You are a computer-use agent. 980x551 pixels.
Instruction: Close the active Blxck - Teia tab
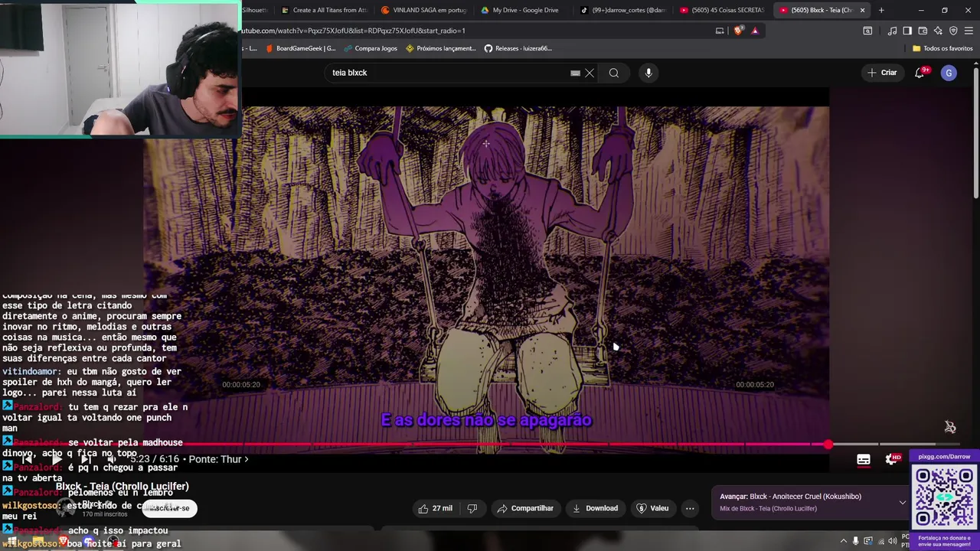pyautogui.click(x=862, y=10)
